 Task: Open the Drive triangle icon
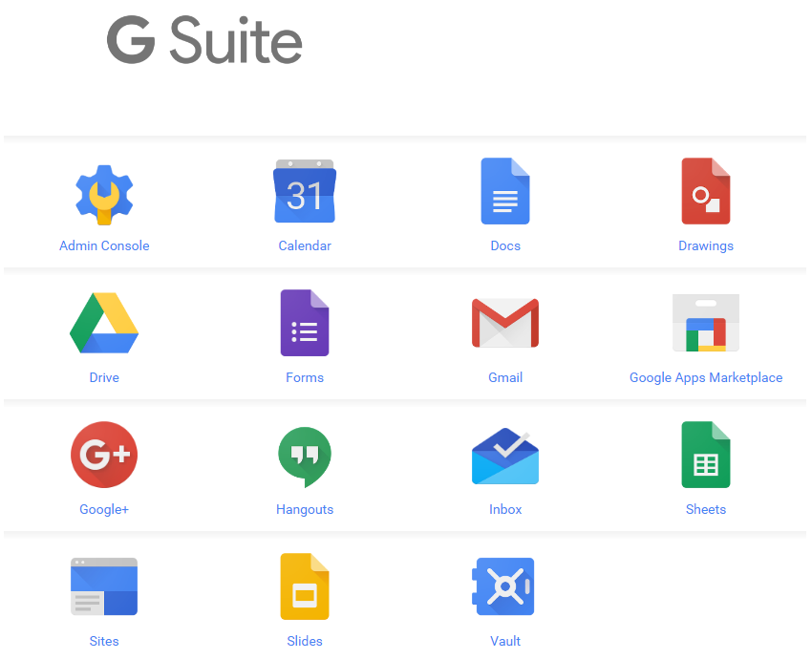(x=104, y=323)
